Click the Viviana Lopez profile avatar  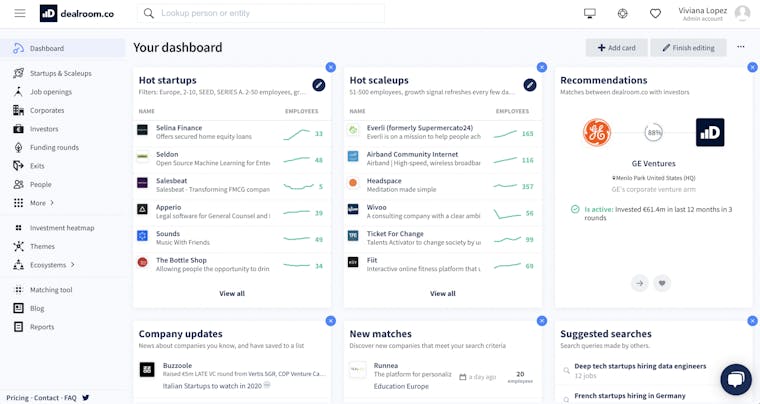[742, 14]
